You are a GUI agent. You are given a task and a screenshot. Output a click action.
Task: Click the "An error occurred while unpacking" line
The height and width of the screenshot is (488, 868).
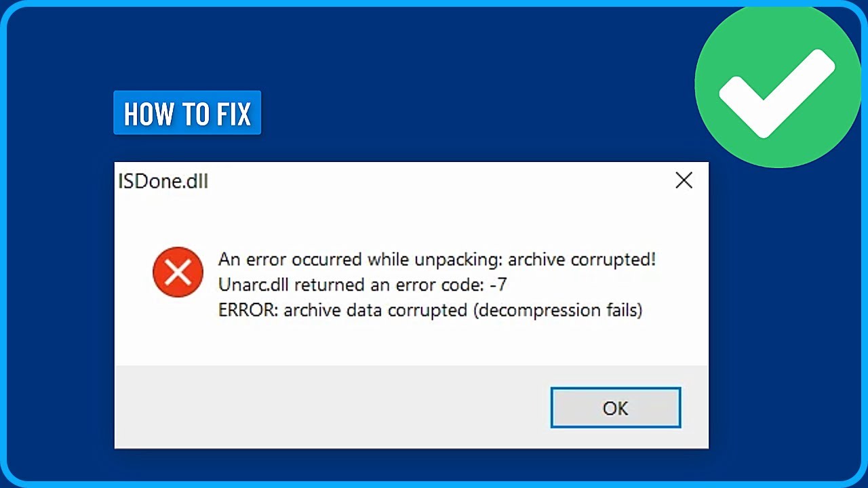click(x=437, y=259)
